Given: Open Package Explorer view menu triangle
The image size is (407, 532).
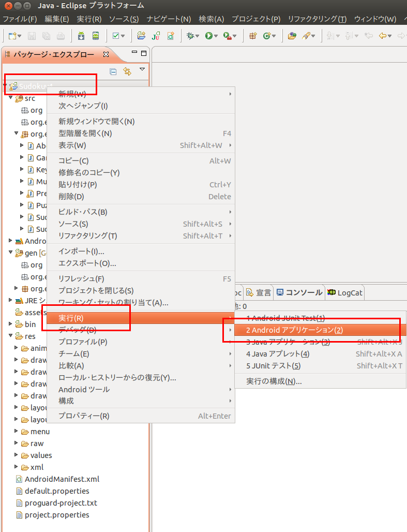Looking at the screenshot, I should [x=142, y=69].
